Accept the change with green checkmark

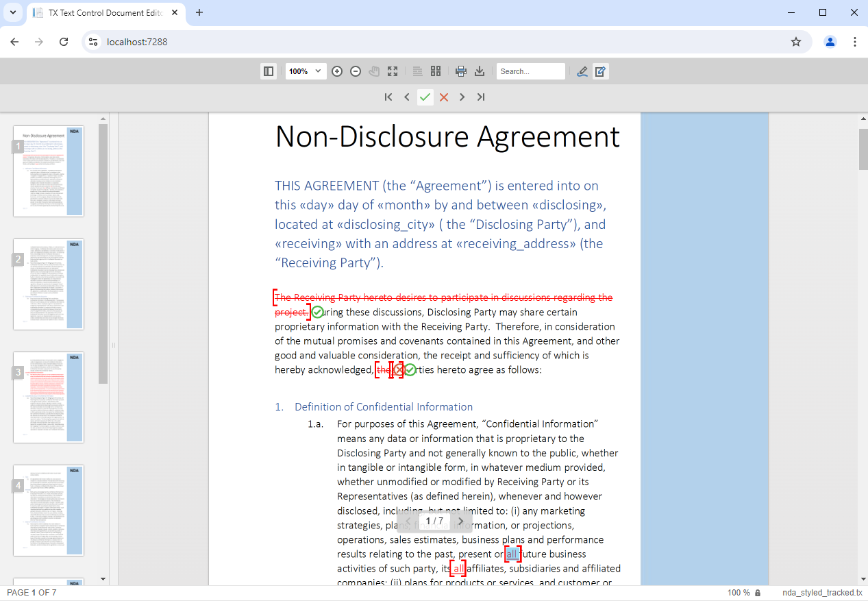pos(425,97)
